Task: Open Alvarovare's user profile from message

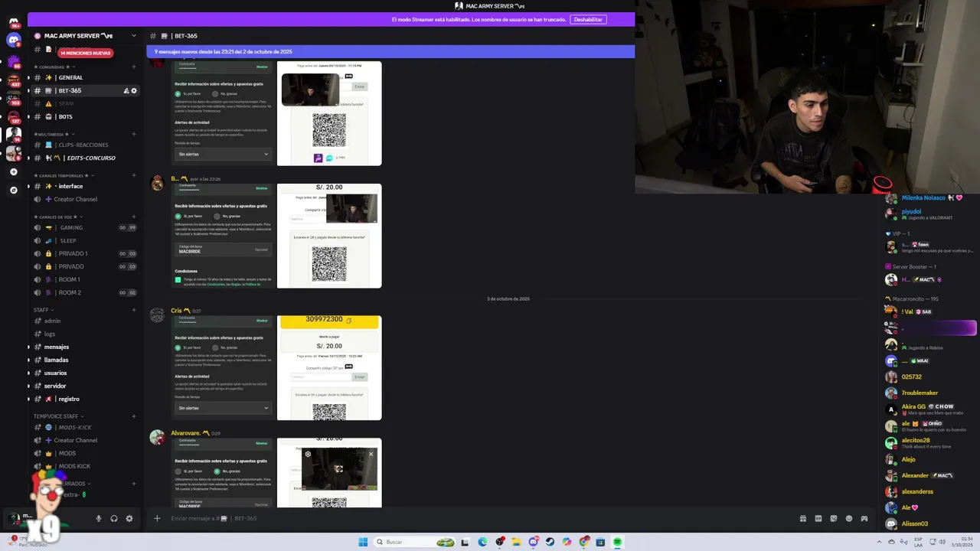Action: (x=185, y=433)
